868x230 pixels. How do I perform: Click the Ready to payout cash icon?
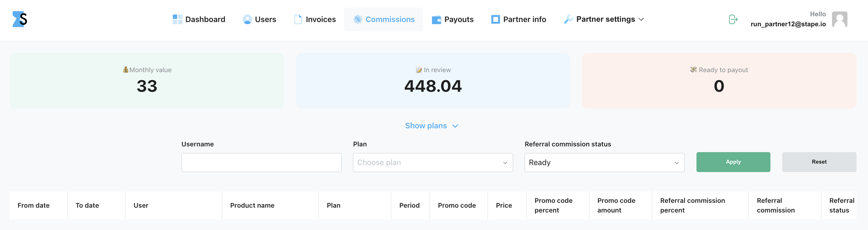point(693,70)
